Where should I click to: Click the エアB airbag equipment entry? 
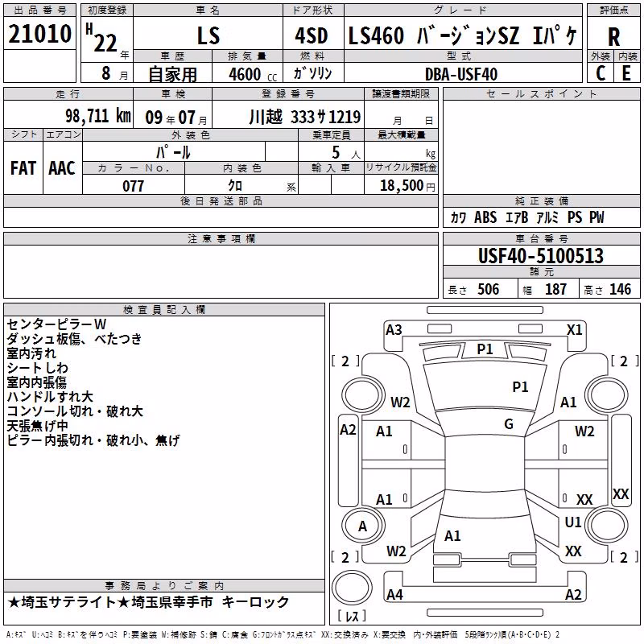516,217
